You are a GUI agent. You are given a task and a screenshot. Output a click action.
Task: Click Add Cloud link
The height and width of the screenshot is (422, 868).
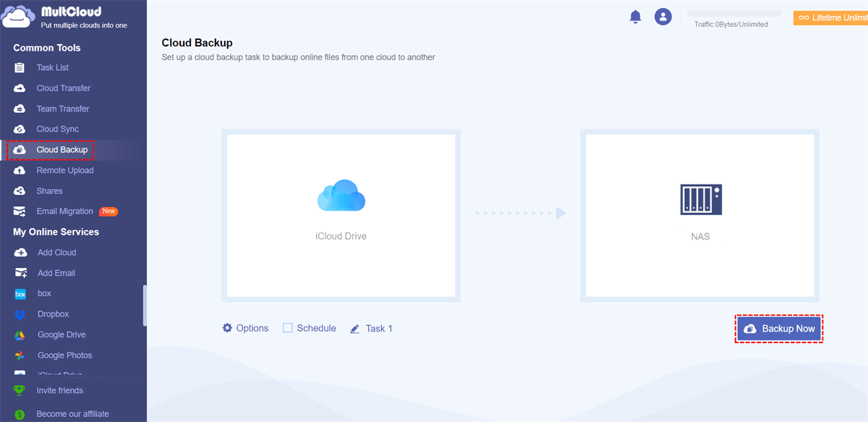[56, 253]
